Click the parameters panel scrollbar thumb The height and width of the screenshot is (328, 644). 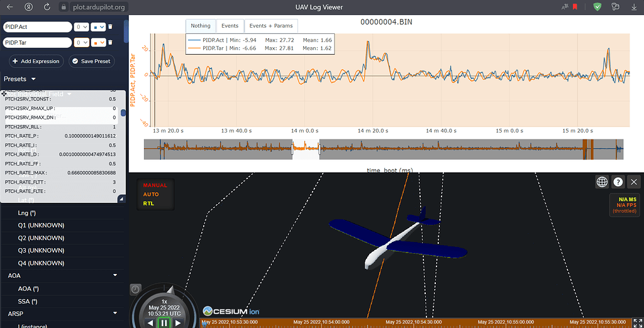coord(123,113)
